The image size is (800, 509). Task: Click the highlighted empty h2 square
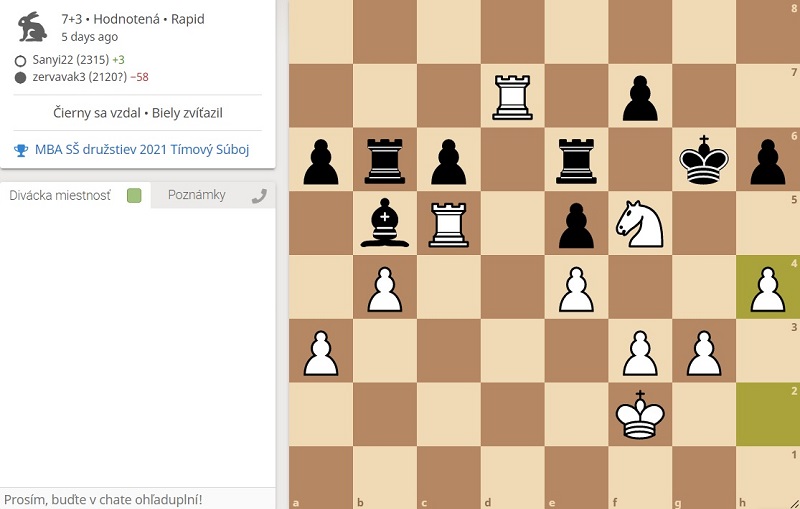[x=768, y=414]
